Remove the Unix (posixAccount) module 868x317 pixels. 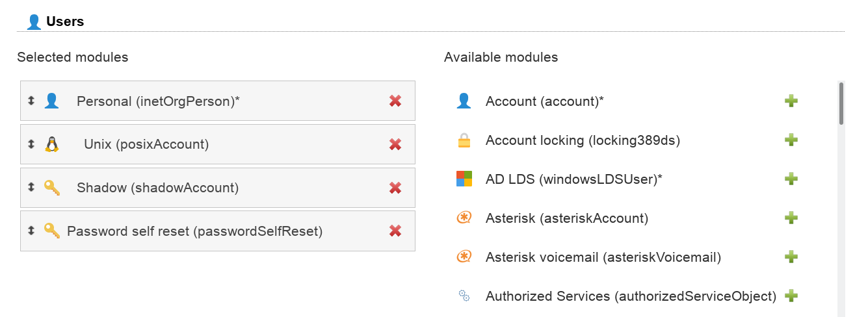(x=395, y=144)
